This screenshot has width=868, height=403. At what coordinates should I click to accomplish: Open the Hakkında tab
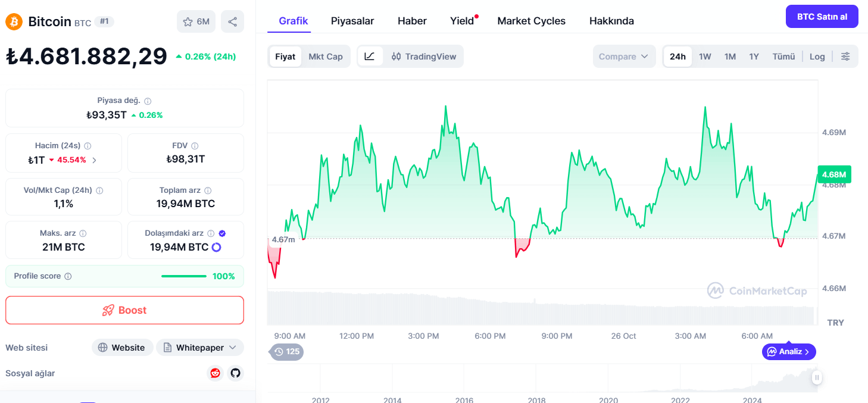[x=611, y=21]
